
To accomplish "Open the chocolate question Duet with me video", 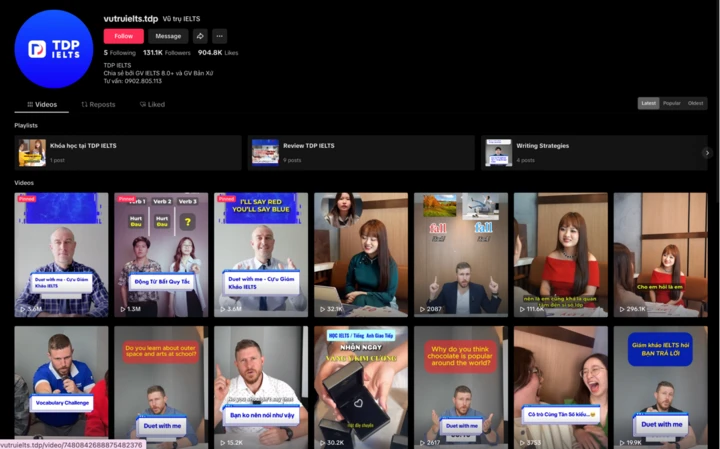I will (461, 387).
